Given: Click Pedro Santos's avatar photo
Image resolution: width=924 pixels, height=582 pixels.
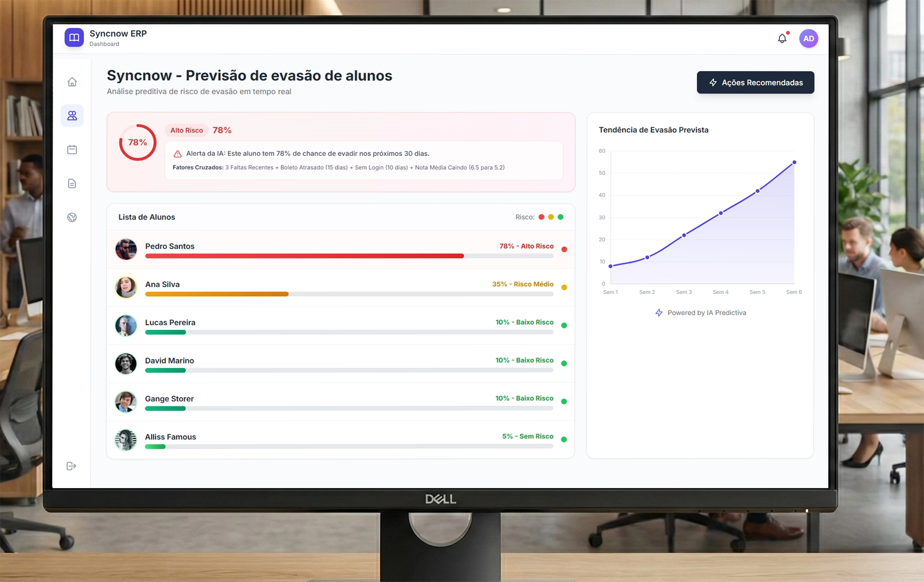Looking at the screenshot, I should point(126,249).
